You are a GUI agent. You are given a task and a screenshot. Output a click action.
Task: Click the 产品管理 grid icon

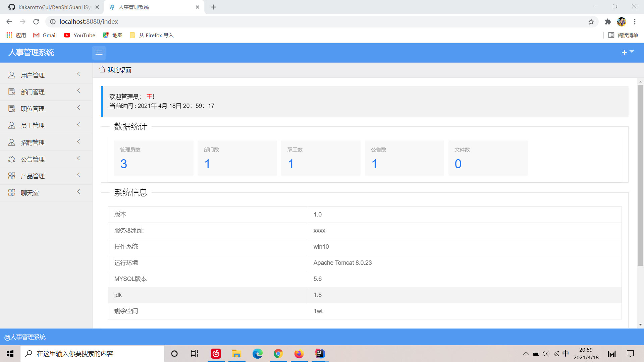pos(12,176)
